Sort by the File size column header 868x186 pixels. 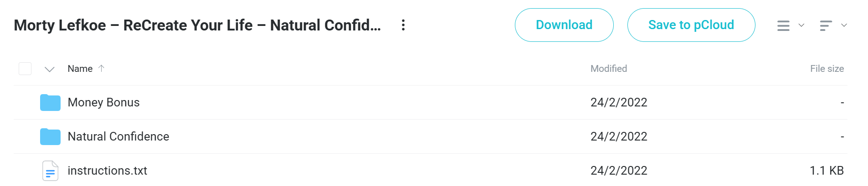click(x=827, y=69)
